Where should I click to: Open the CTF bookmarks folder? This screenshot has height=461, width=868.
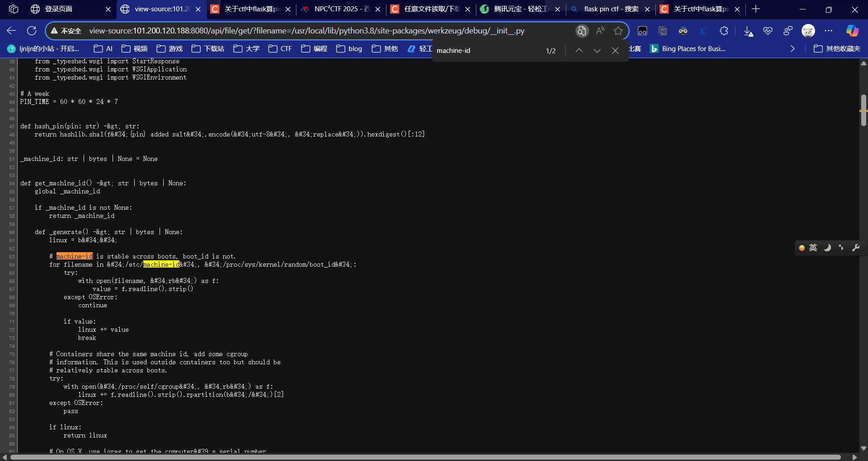point(280,49)
